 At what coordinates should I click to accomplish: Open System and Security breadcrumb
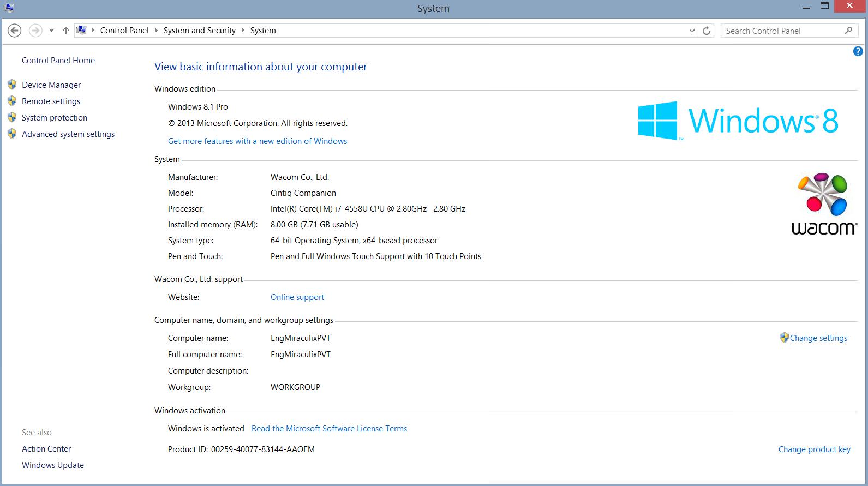pos(200,31)
